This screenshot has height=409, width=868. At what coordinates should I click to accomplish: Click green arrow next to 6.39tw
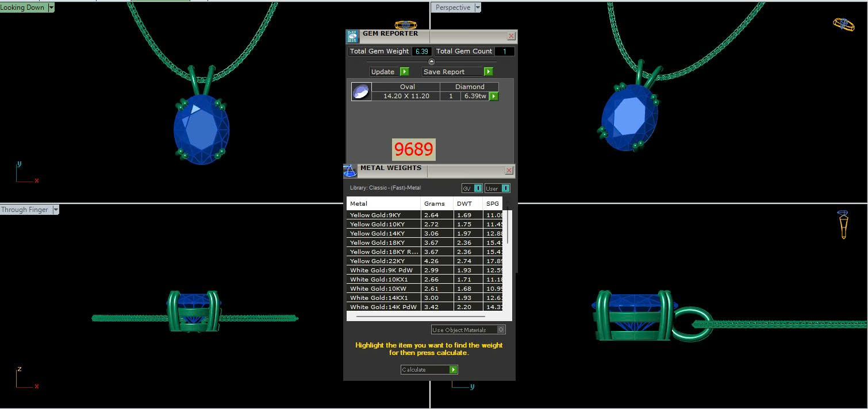tap(493, 97)
